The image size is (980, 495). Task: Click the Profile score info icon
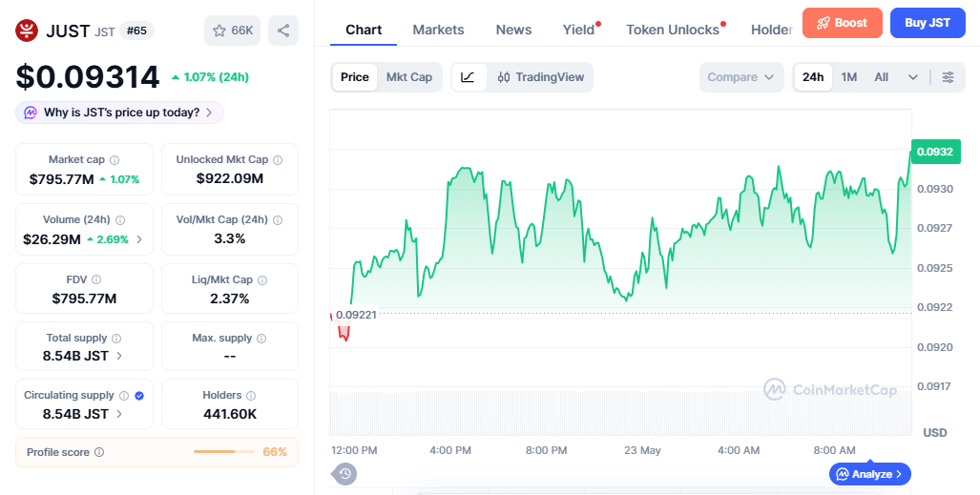99,452
